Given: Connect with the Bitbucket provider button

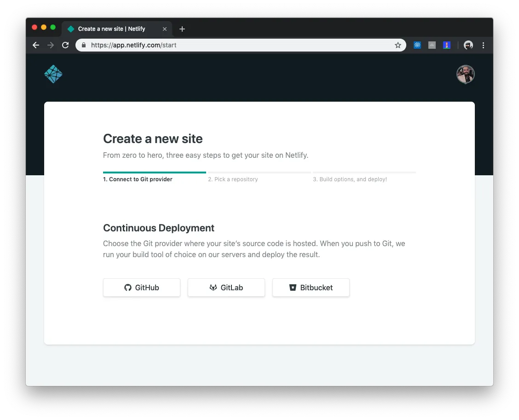Looking at the screenshot, I should tap(311, 288).
